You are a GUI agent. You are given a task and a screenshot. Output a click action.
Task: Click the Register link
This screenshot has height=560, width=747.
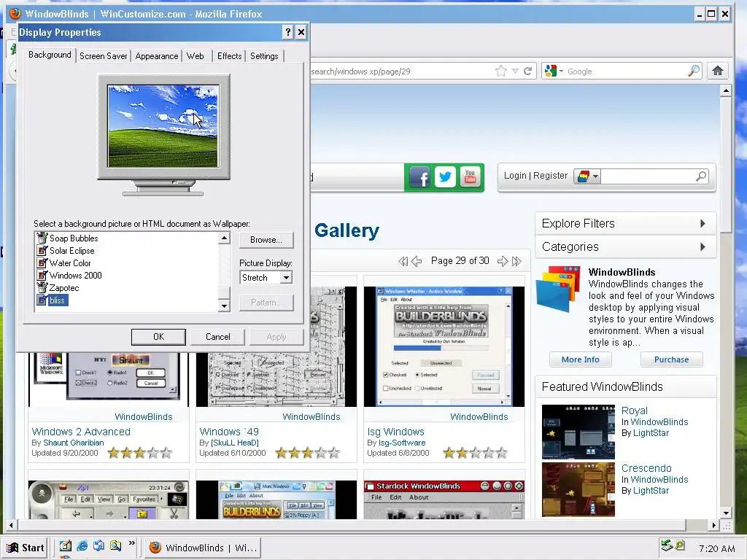[550, 176]
